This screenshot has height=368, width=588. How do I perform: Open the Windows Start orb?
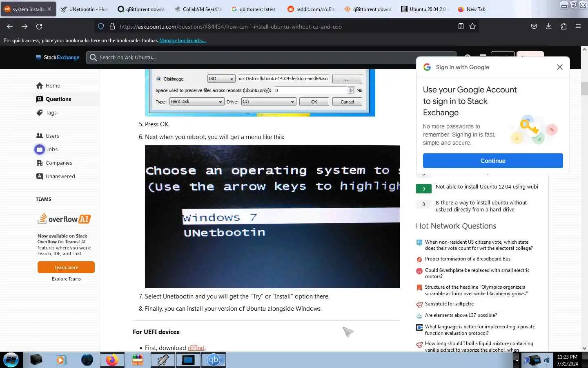click(11, 360)
